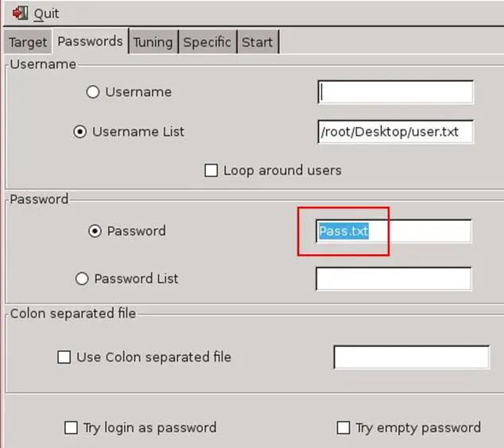
Task: Select the Passwords tab
Action: point(91,41)
